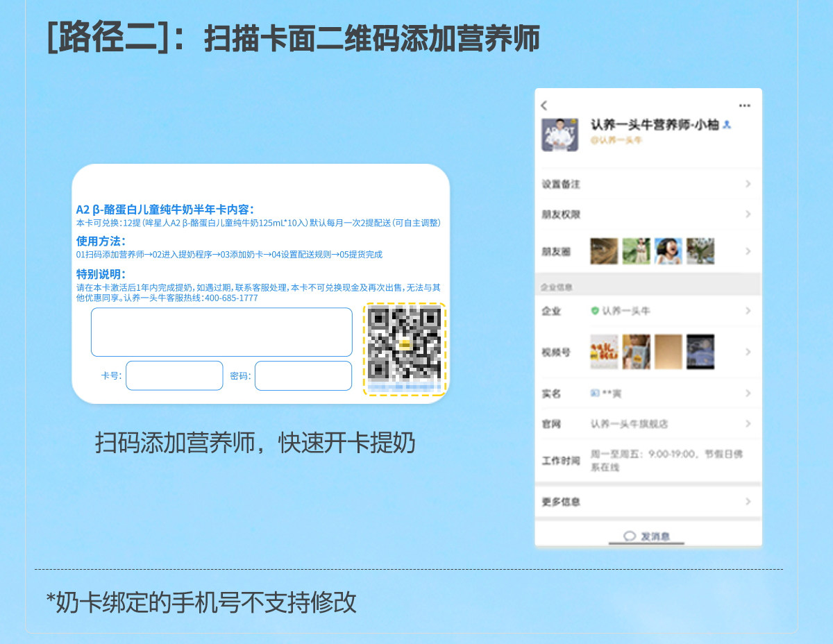833x644 pixels.
Task: Open fourth 视频号 dark thumbnail
Action: click(700, 352)
